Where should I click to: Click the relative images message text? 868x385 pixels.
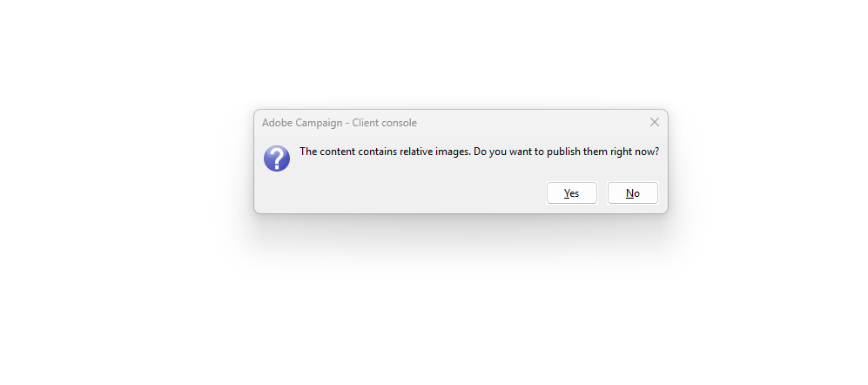pyautogui.click(x=479, y=152)
